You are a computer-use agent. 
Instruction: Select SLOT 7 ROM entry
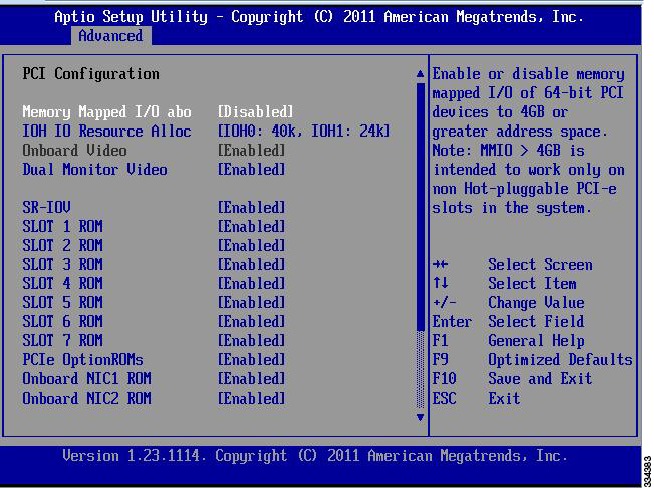coord(63,340)
